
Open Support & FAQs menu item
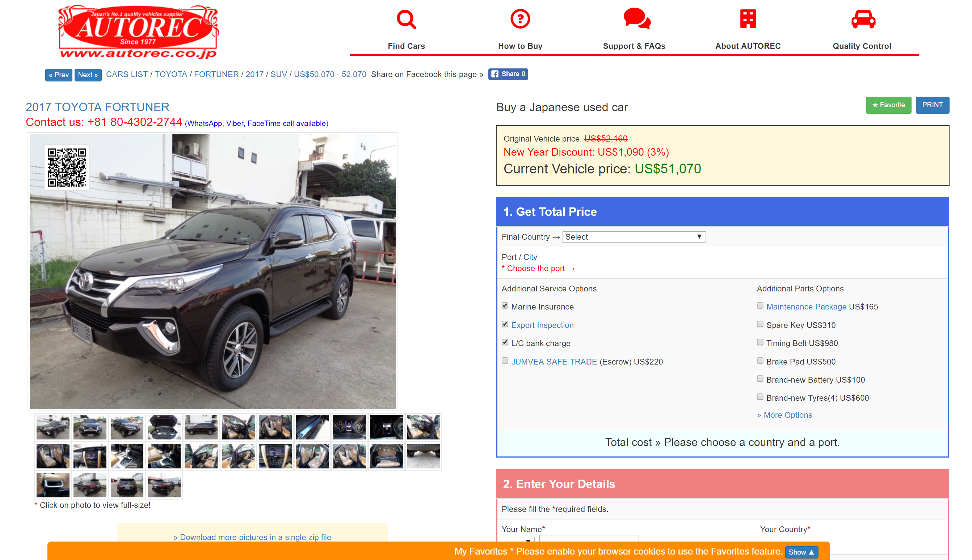coord(634,46)
